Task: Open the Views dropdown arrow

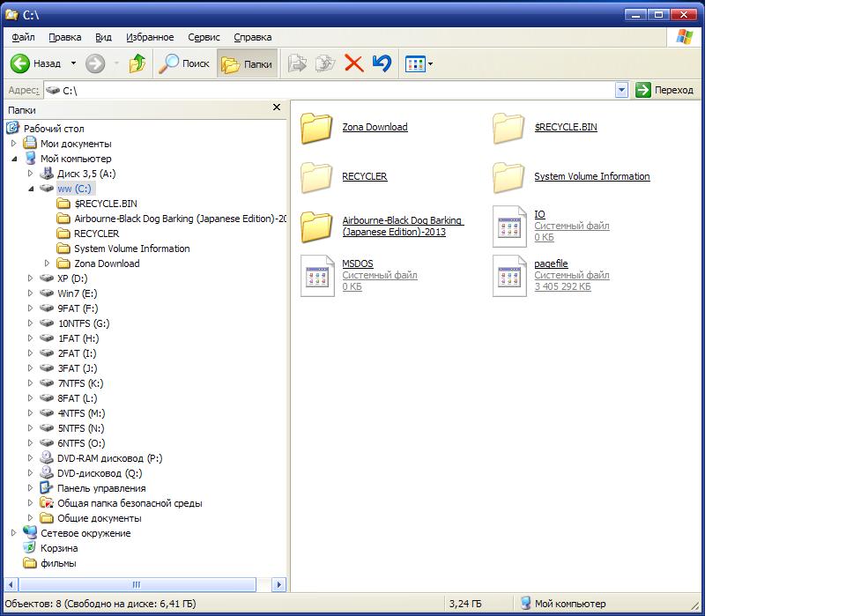Action: tap(431, 64)
